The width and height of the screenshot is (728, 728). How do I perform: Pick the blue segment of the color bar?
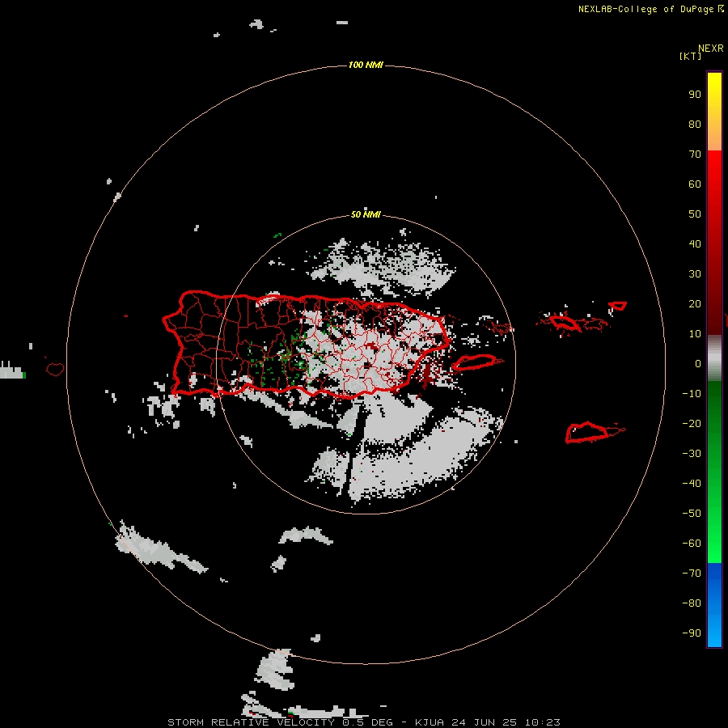pos(714,605)
